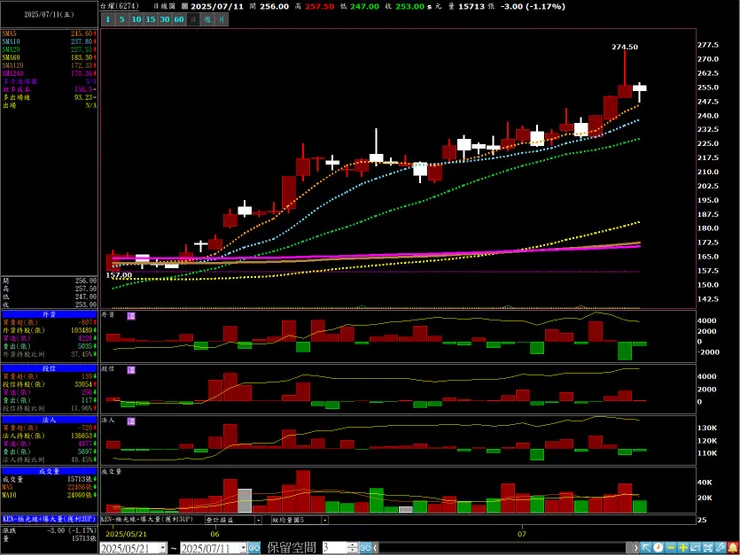Image resolution: width=740 pixels, height=555 pixels.
Task: Click the 06 month axis marker
Action: pyautogui.click(x=215, y=534)
